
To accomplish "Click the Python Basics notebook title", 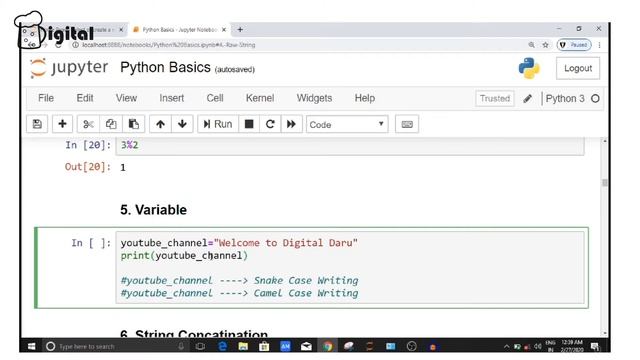I will (165, 67).
